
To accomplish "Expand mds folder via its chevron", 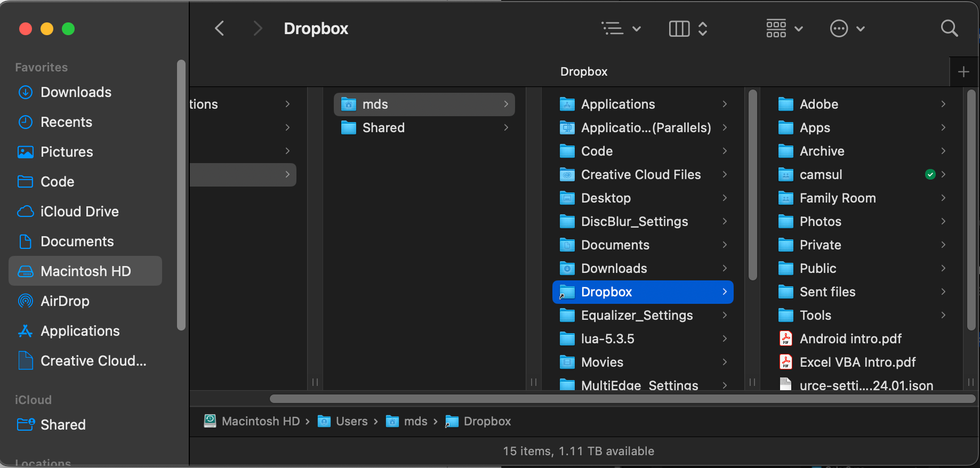I will [x=506, y=104].
